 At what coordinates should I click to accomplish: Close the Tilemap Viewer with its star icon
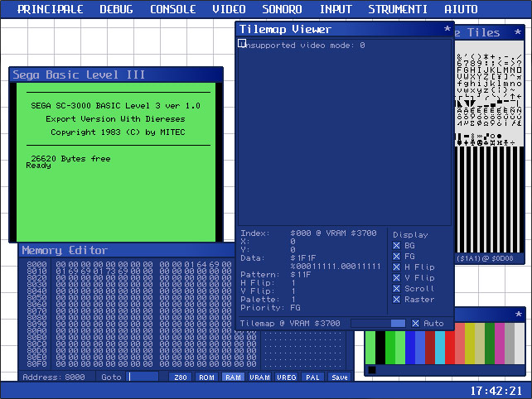coord(447,29)
